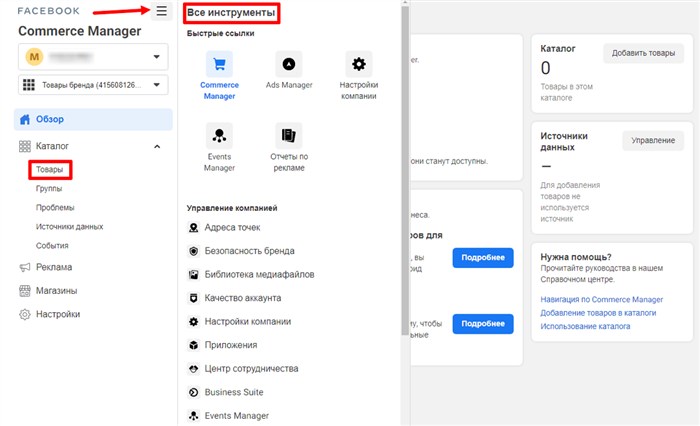Click the FACEBOOK logo text
The width and height of the screenshot is (700, 426).
[x=49, y=11]
